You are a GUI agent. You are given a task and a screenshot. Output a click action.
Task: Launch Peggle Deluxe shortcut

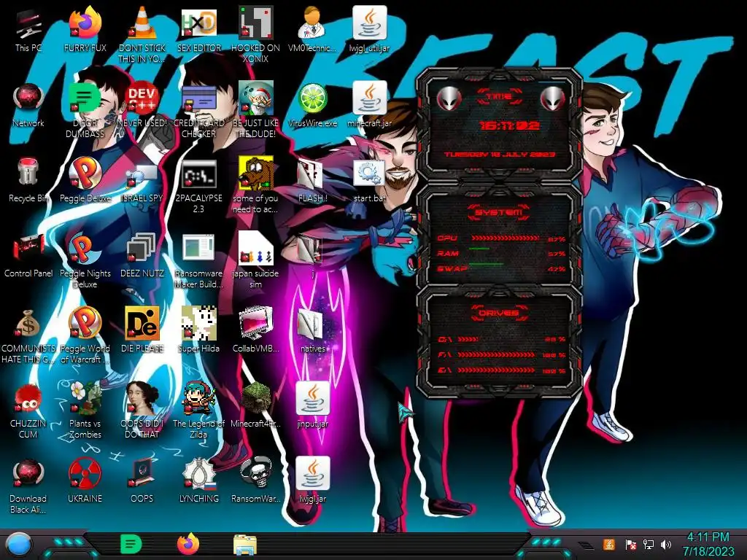(85, 181)
